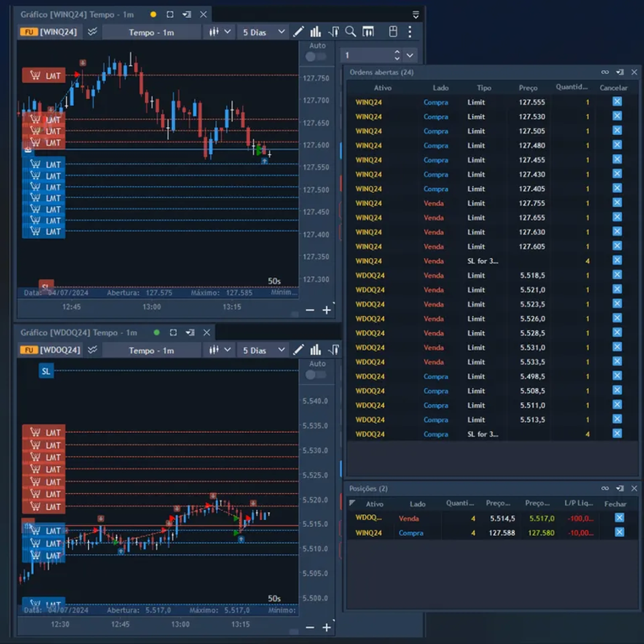644x644 pixels.
Task: Click the link chain icon in Ordens abertas panel
Action: pos(605,72)
